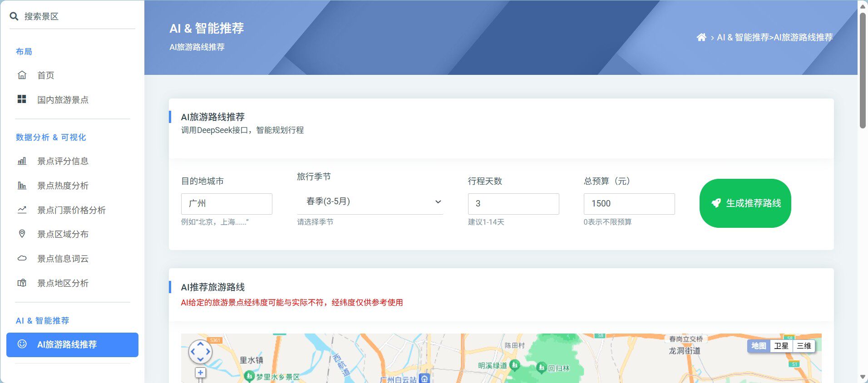868x383 pixels.
Task: Click the 广州白云站 station marker
Action: coord(424,379)
